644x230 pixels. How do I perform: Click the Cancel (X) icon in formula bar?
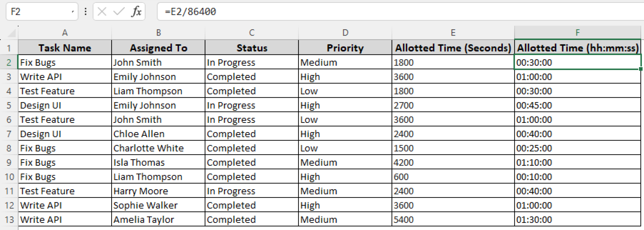click(x=102, y=12)
